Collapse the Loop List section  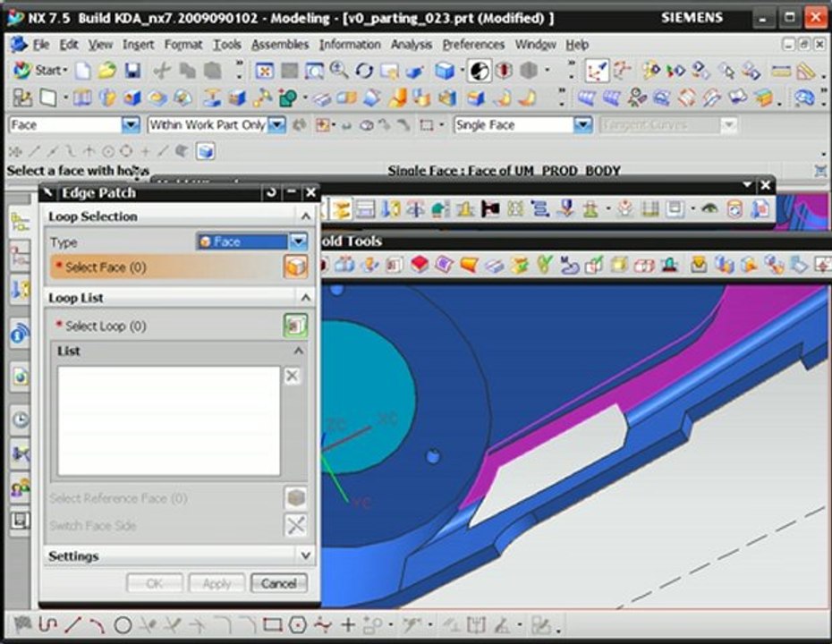[x=306, y=298]
